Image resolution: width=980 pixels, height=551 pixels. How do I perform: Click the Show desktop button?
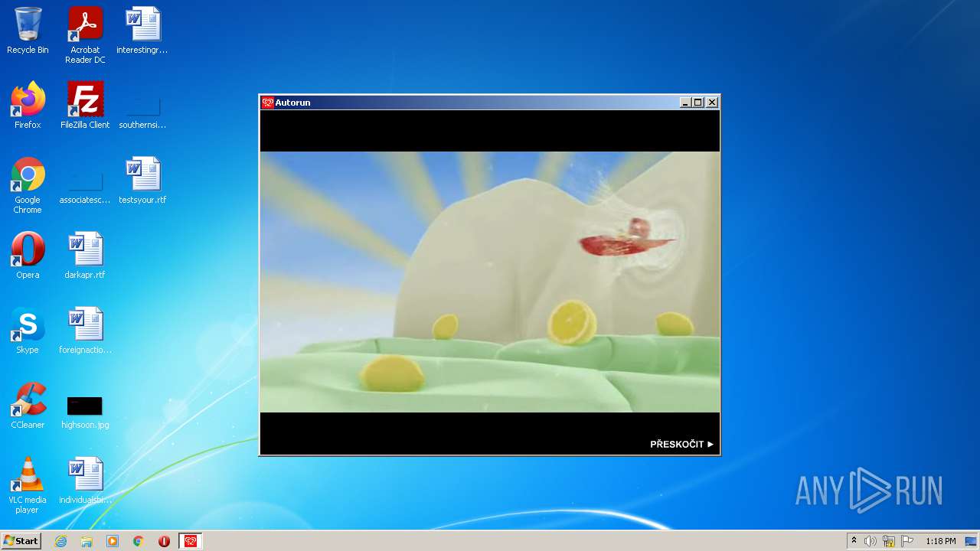coord(971,541)
